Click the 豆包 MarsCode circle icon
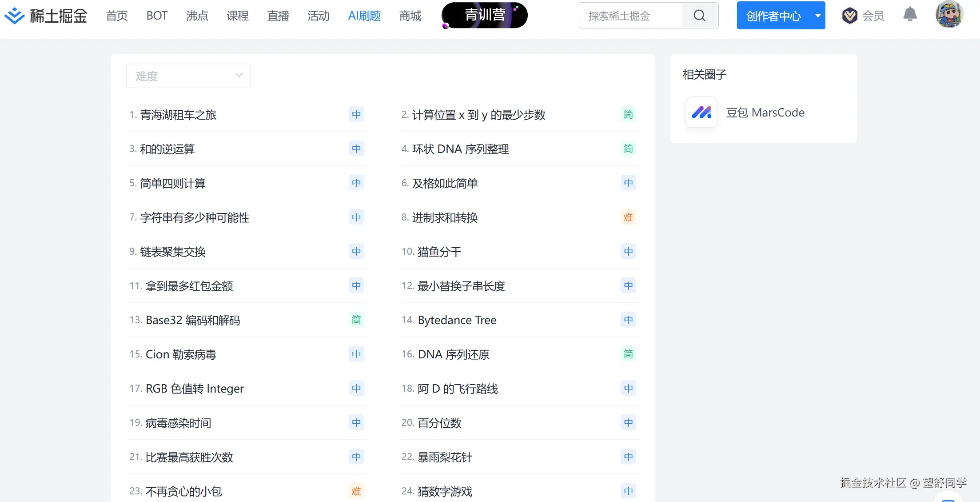 [x=701, y=112]
